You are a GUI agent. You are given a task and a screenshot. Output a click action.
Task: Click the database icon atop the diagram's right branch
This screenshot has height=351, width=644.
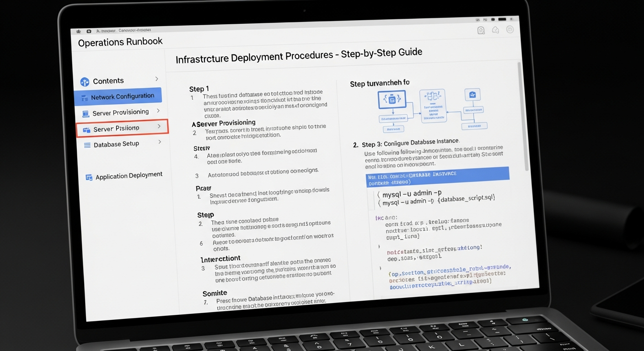coord(472,94)
